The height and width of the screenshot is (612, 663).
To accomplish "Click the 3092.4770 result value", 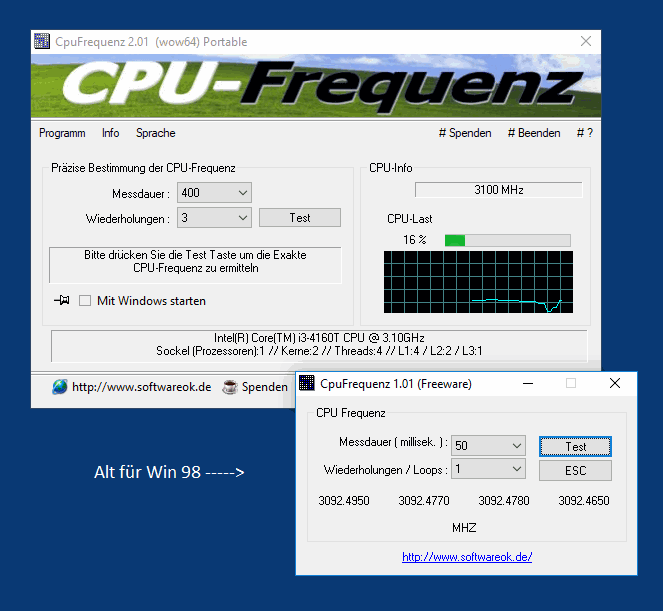I will [424, 501].
